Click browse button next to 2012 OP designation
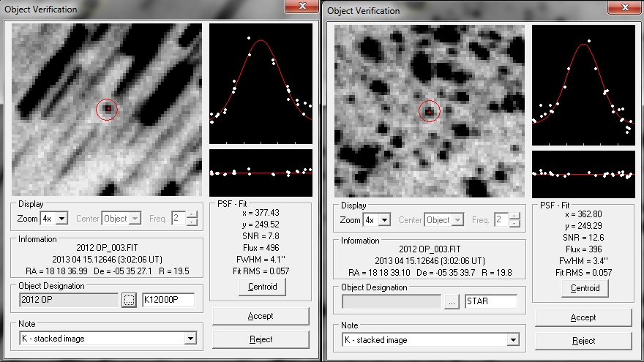This screenshot has height=362, width=644. tap(129, 301)
